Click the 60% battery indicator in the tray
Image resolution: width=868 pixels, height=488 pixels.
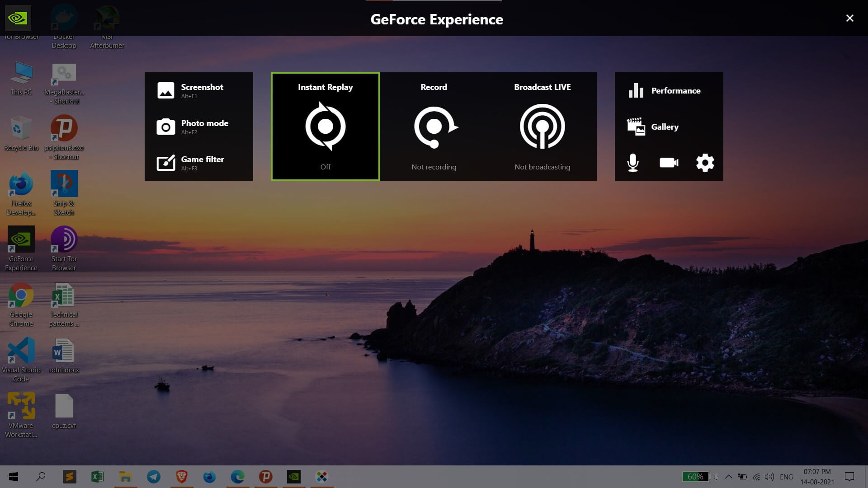pyautogui.click(x=695, y=477)
